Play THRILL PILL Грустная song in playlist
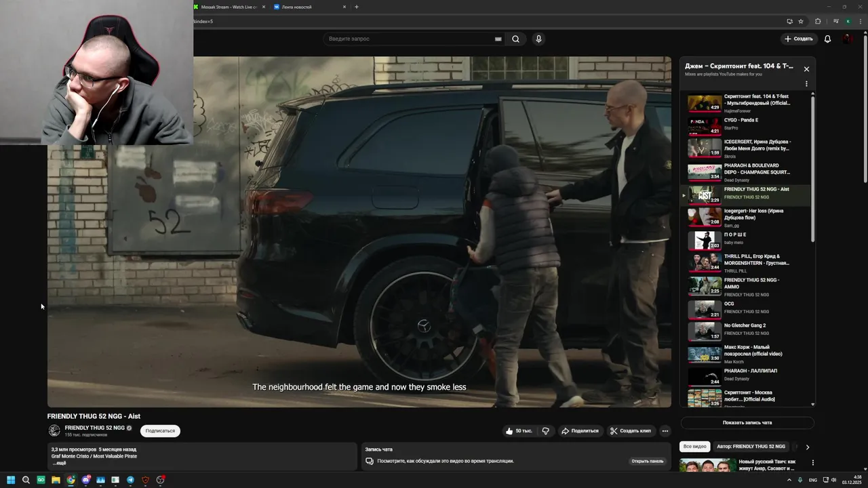868x488 pixels. tap(746, 262)
